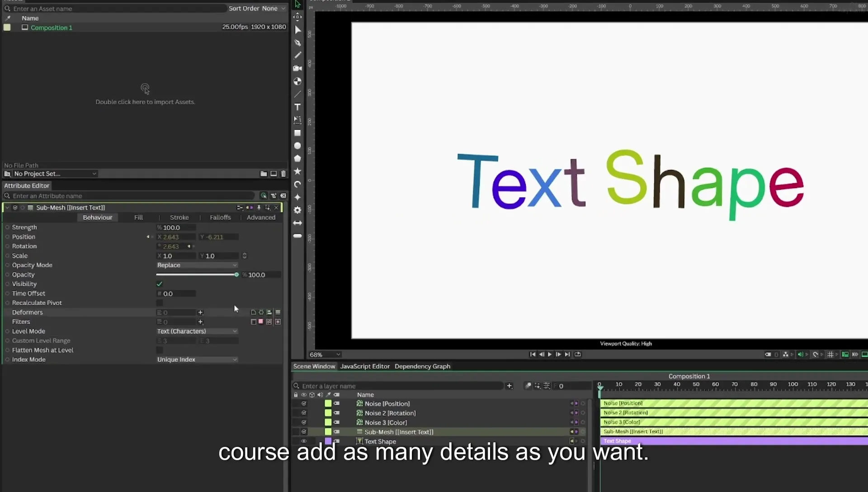This screenshot has height=492, width=868.
Task: Add a Deformer with plus button
Action: 200,312
